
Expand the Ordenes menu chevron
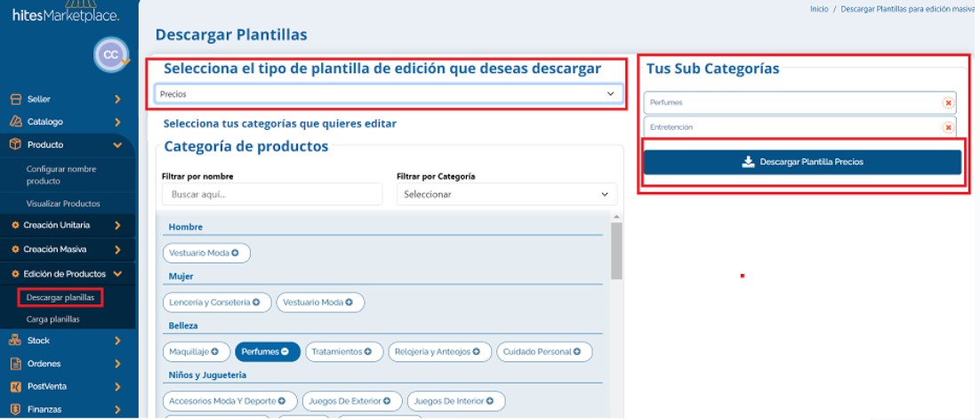click(117, 364)
